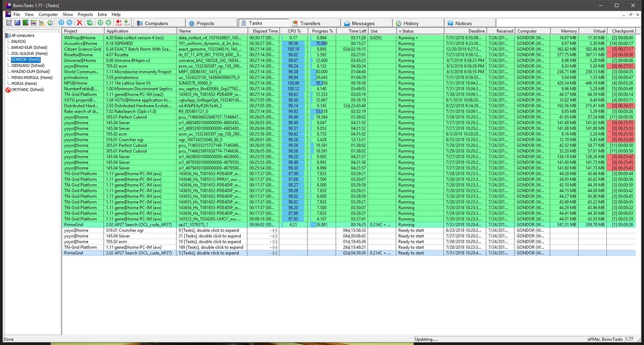Open the Messages tab
644x345 pixels.
coord(367,23)
